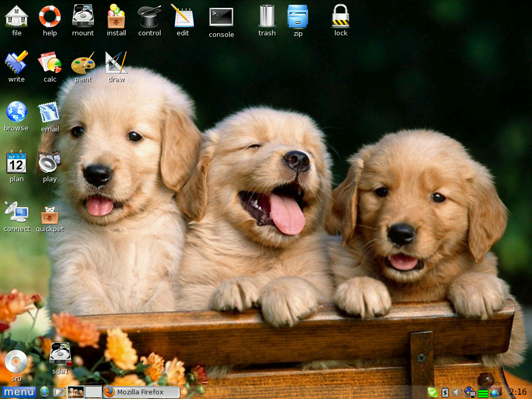The image size is (532, 399).
Task: Open the calc spreadsheet icon
Action: 49,62
